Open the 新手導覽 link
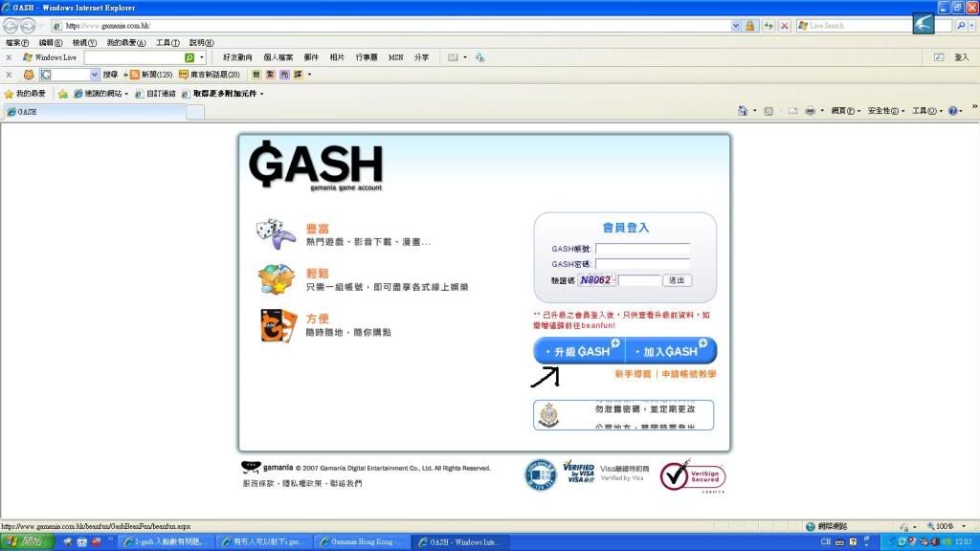 633,374
